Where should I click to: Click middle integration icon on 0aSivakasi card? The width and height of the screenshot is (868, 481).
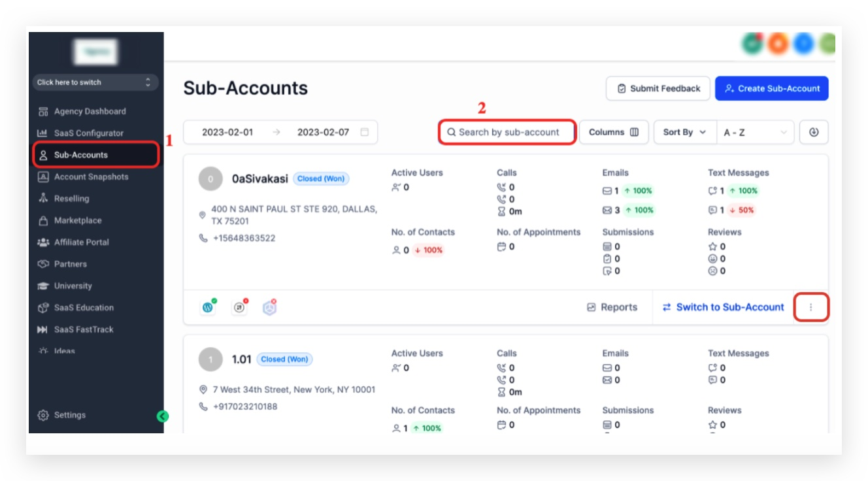(x=240, y=307)
